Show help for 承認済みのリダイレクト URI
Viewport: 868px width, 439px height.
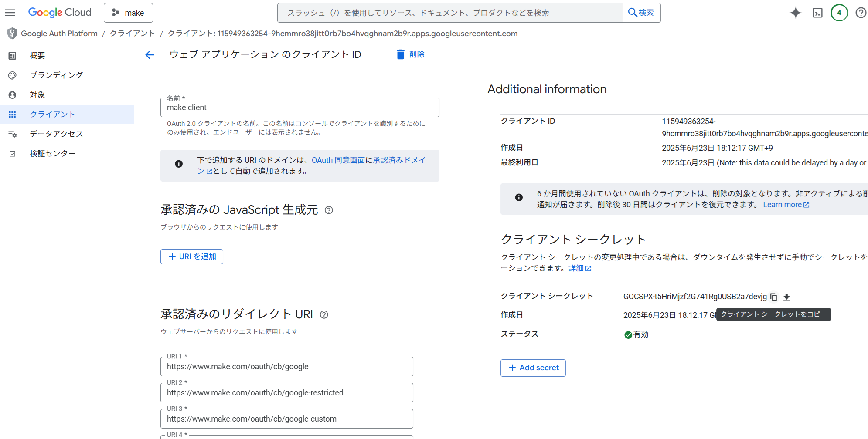(324, 314)
